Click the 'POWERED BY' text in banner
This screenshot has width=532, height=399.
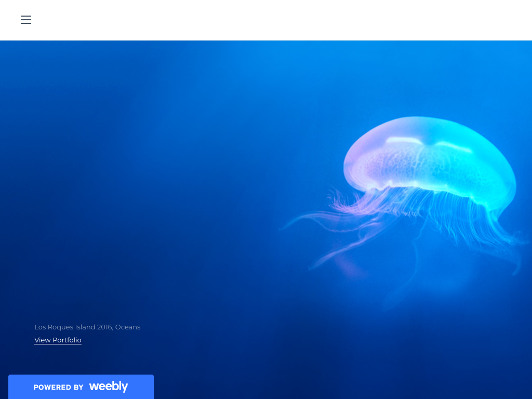point(59,387)
